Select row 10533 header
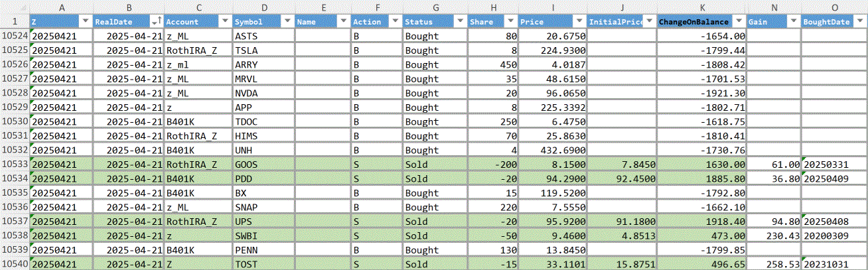The image size is (868, 270). [15, 164]
